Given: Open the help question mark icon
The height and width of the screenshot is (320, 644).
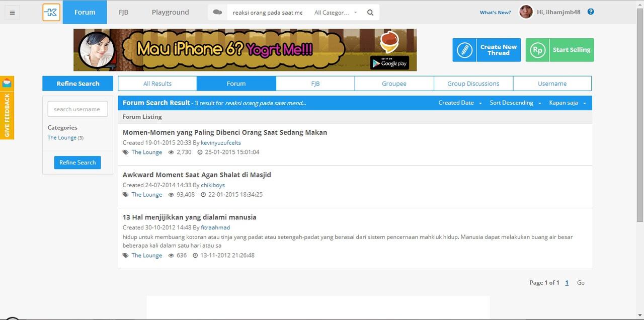Looking at the screenshot, I should [x=591, y=12].
